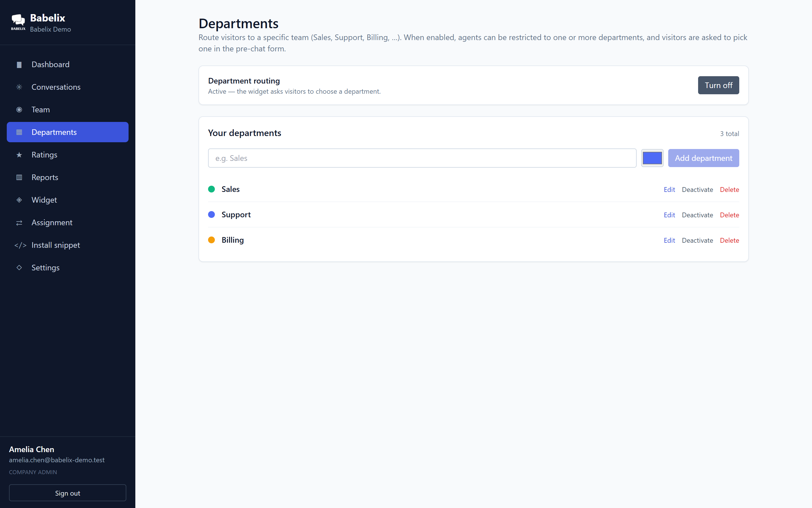The width and height of the screenshot is (812, 508).
Task: Deactivate the Billing department
Action: 697,240
